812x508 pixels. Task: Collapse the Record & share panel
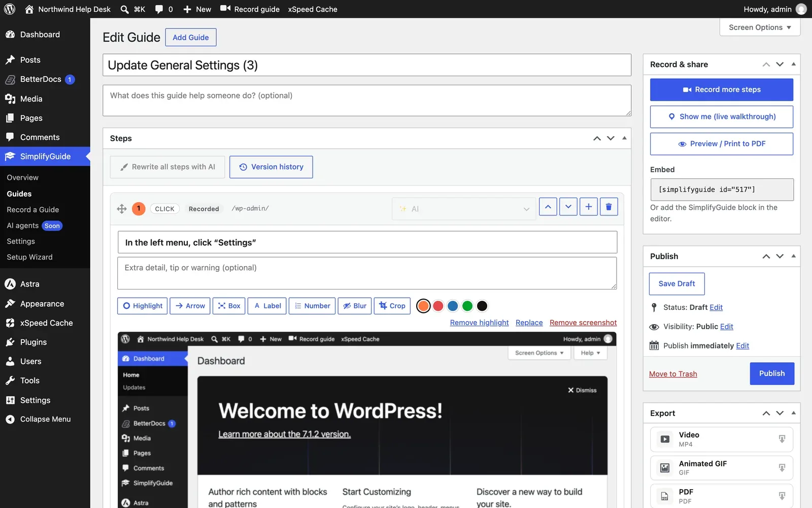coord(793,65)
